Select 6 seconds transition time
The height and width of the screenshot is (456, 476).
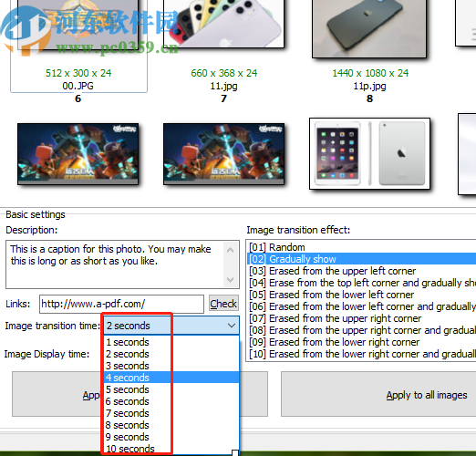171,401
